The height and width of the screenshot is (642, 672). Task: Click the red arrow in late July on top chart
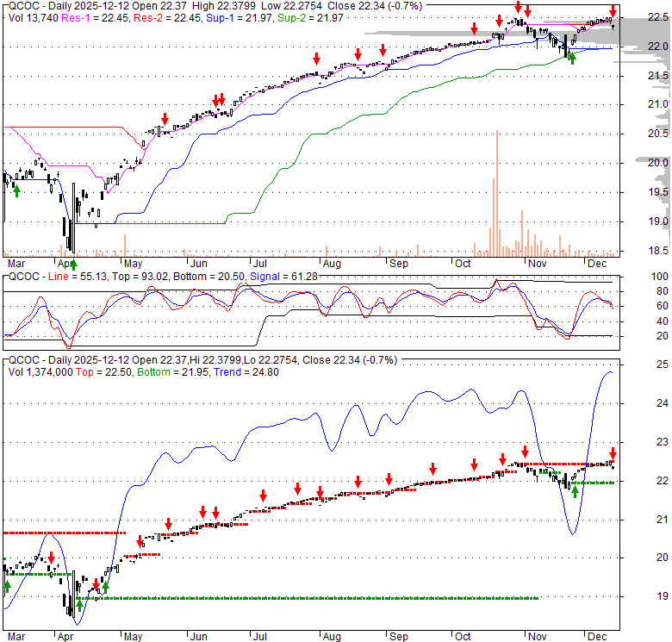pos(317,59)
